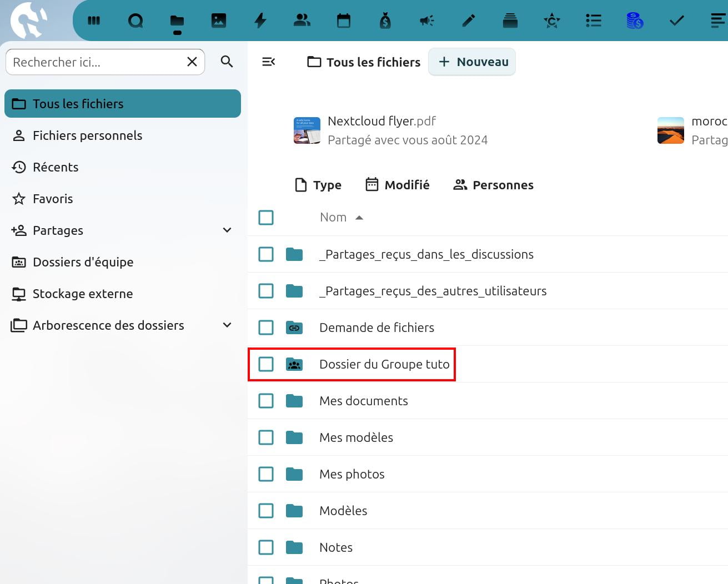Image resolution: width=728 pixels, height=584 pixels.
Task: Open the star circle app icon
Action: 552,21
